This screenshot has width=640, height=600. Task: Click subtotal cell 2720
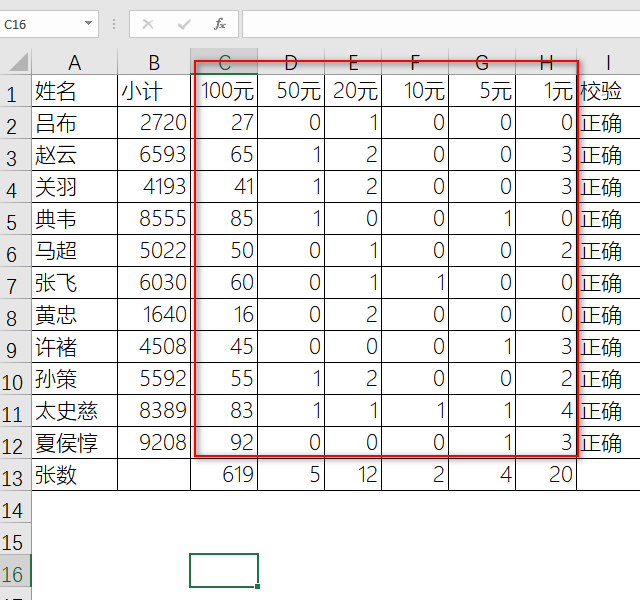pos(154,123)
